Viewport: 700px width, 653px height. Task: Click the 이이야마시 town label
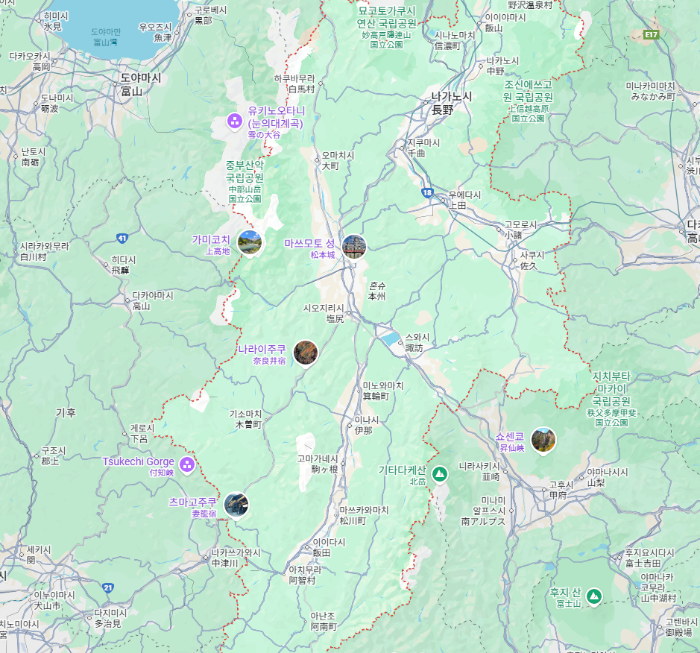[505, 23]
